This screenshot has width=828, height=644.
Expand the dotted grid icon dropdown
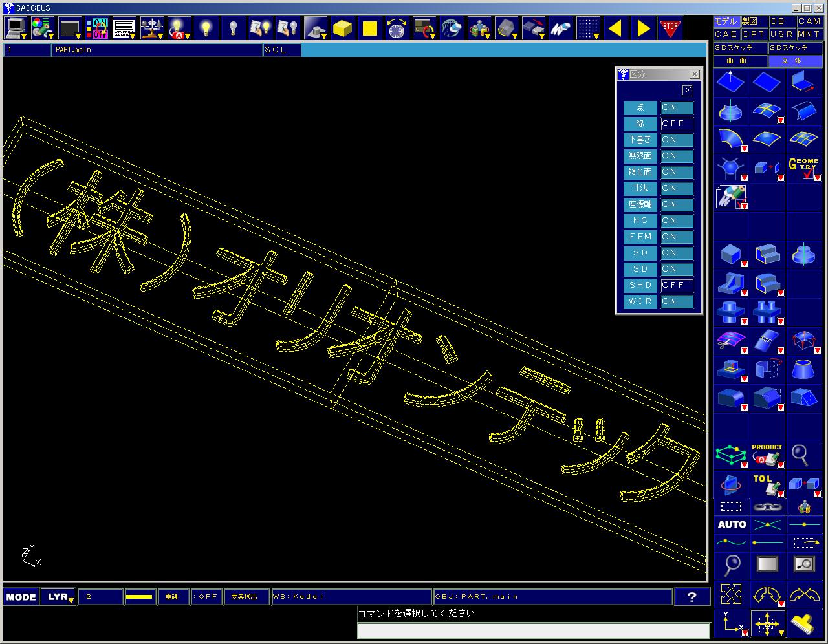pos(596,36)
